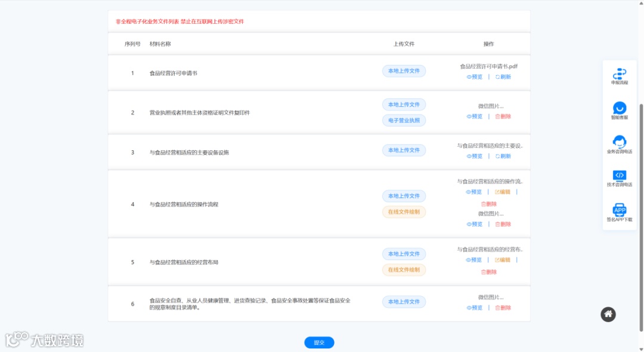Click 刷新 for 食品经营许可申请书.pdf
This screenshot has height=352, width=644.
(503, 77)
